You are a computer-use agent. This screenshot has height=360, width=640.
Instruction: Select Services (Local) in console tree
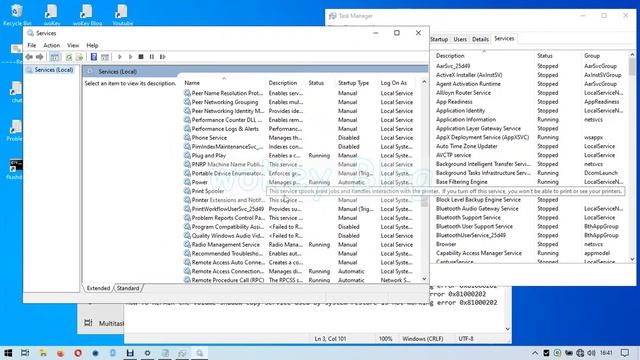click(53, 70)
